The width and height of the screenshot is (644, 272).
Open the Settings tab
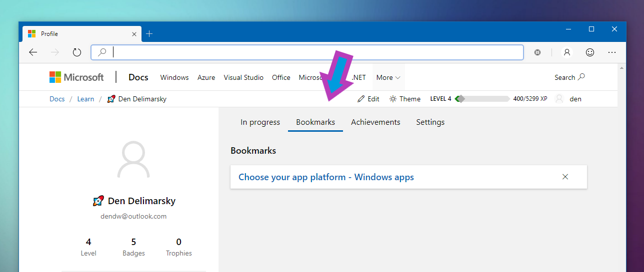[x=430, y=122]
